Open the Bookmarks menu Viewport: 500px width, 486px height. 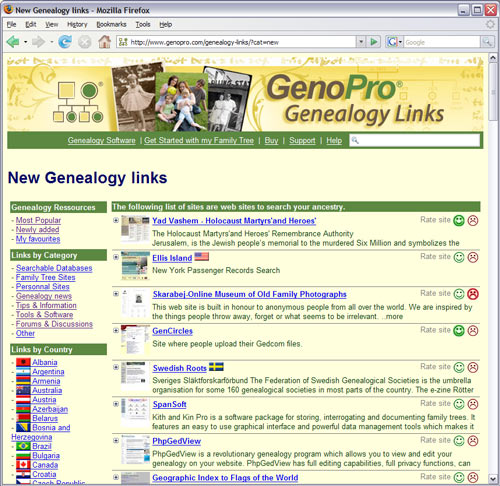point(111,24)
